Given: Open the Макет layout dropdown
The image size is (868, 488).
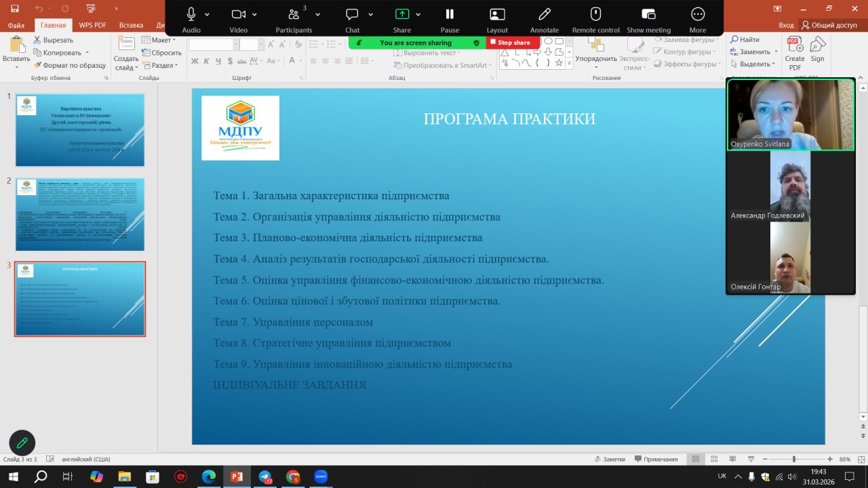Looking at the screenshot, I should click(161, 40).
